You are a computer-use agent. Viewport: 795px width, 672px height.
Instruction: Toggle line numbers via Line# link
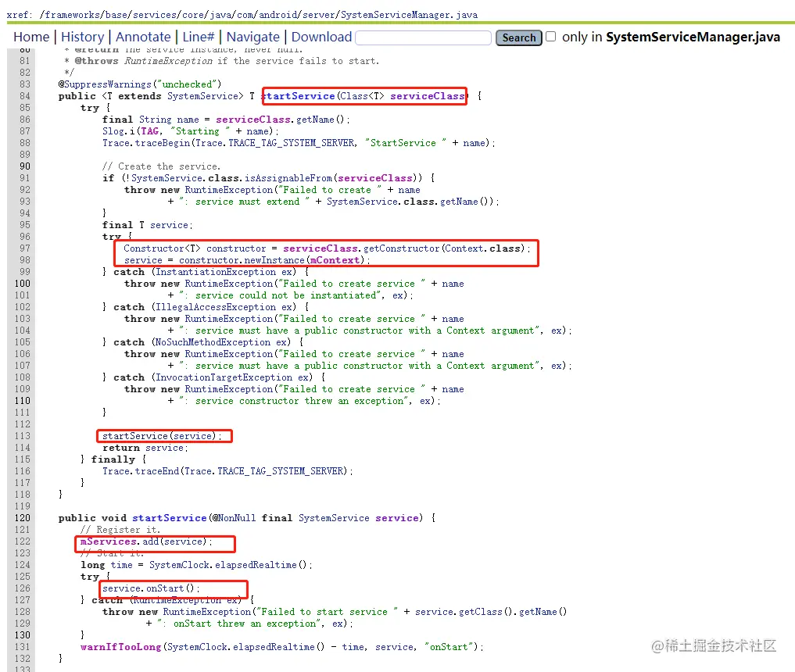pyautogui.click(x=199, y=37)
